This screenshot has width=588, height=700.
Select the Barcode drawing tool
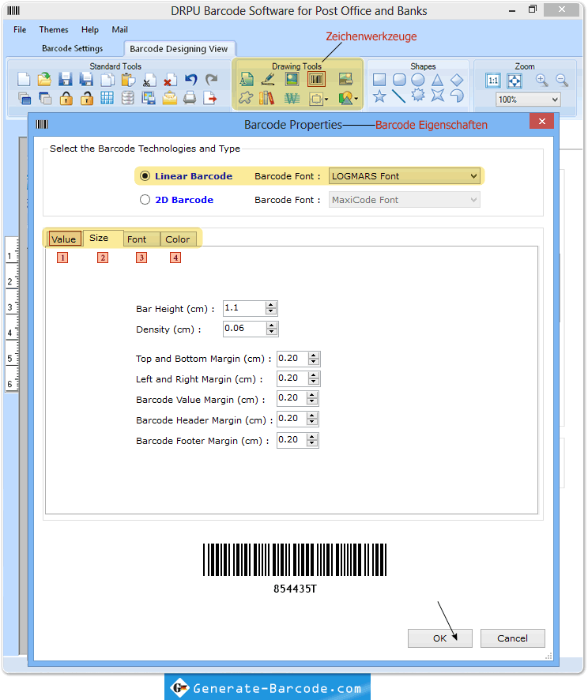[x=316, y=80]
